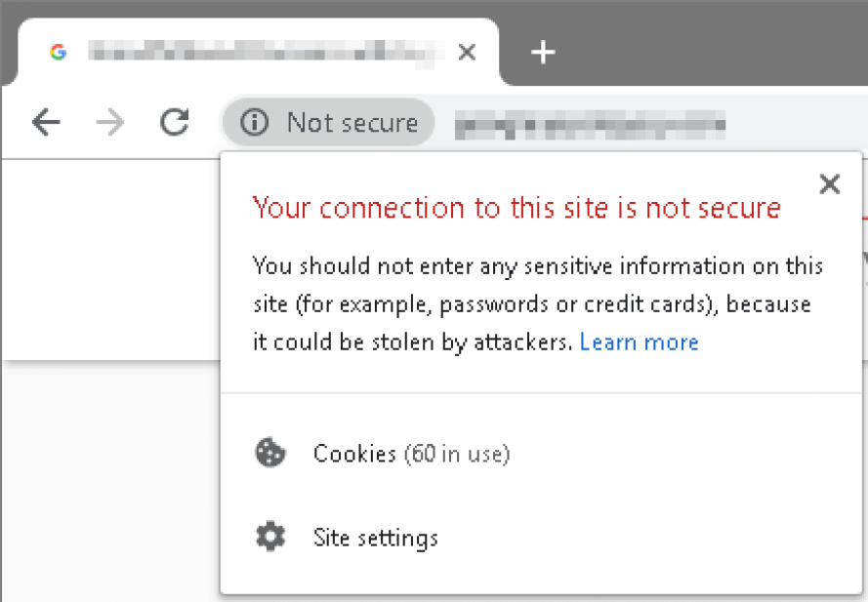The height and width of the screenshot is (602, 868).
Task: Close the current browser tab
Action: click(467, 53)
